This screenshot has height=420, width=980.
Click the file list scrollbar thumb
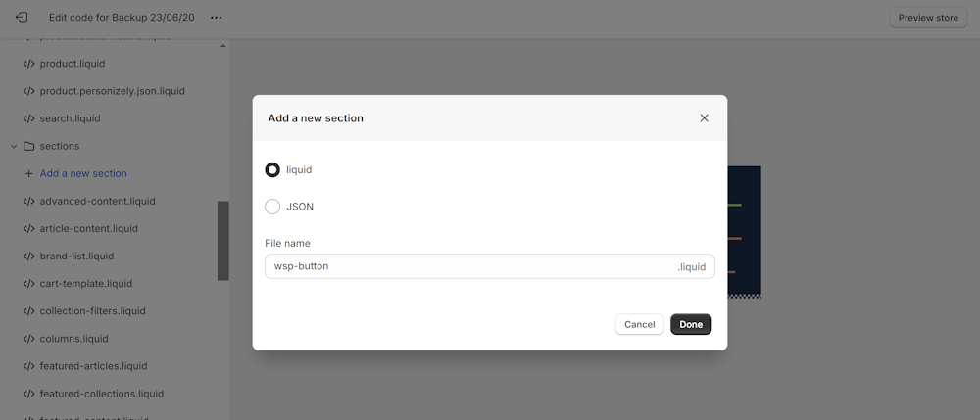point(222,240)
